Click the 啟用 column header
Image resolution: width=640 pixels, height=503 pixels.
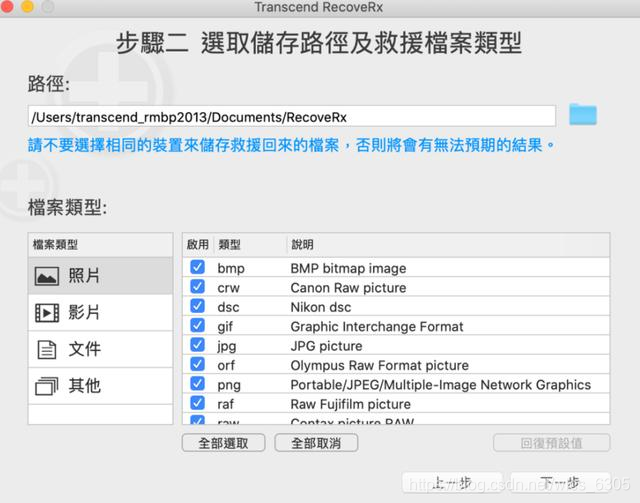[198, 245]
